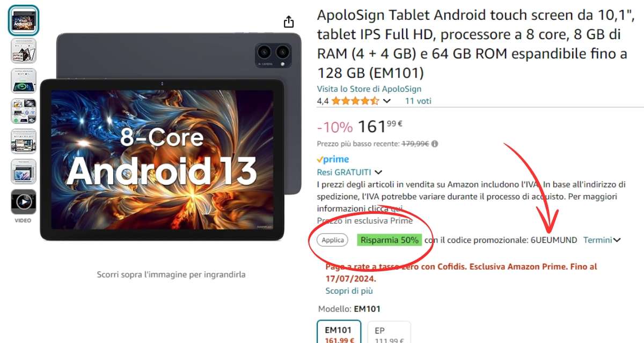Click the main tablet product image
Viewport: 644px width, 343px height.
171,137
